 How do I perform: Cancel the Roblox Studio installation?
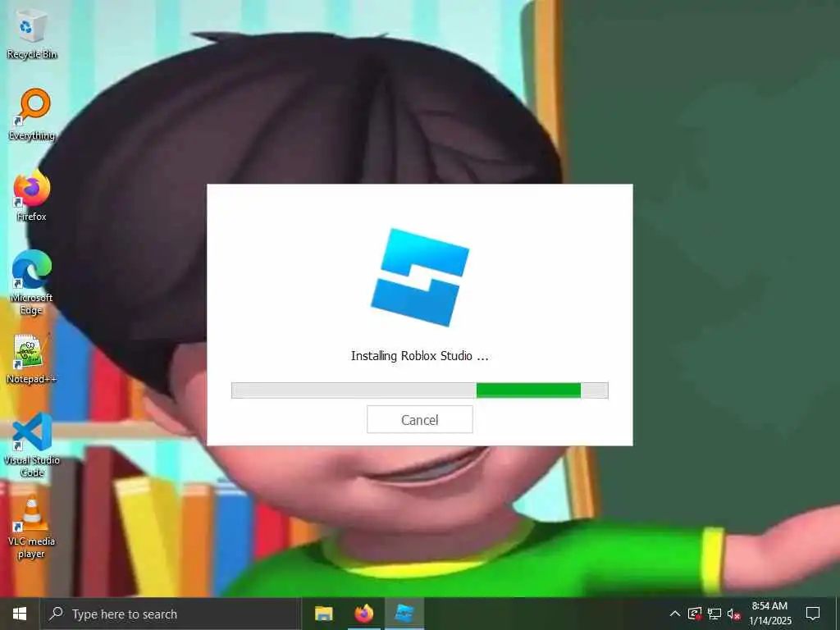tap(419, 419)
